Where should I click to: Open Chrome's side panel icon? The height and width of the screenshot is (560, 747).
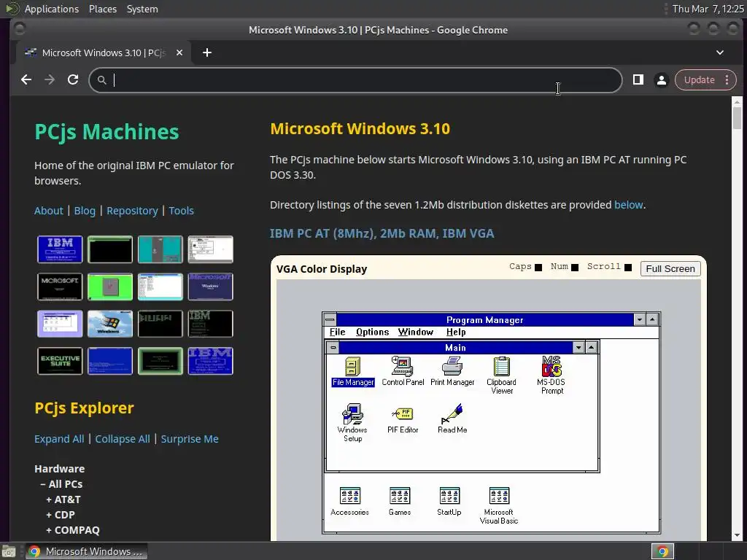[638, 79]
